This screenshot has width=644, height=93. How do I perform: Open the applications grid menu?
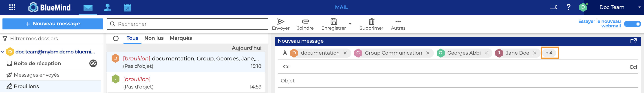[12, 7]
